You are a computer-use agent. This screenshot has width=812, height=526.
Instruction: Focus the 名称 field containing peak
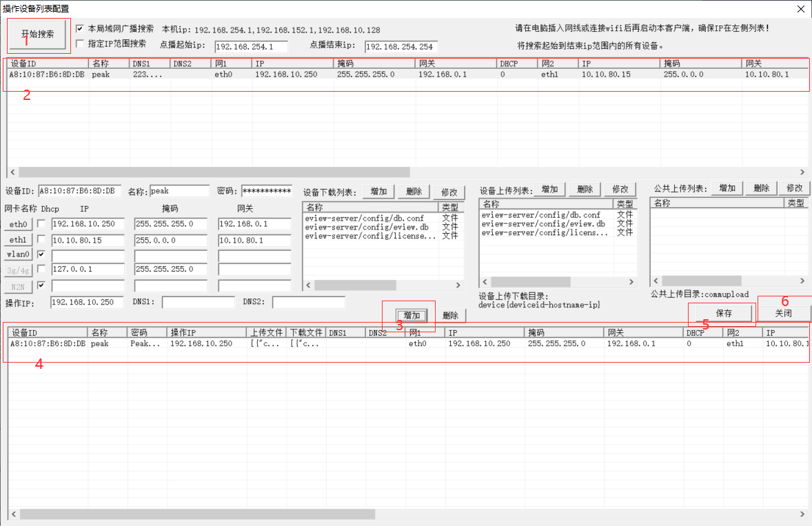pos(179,191)
